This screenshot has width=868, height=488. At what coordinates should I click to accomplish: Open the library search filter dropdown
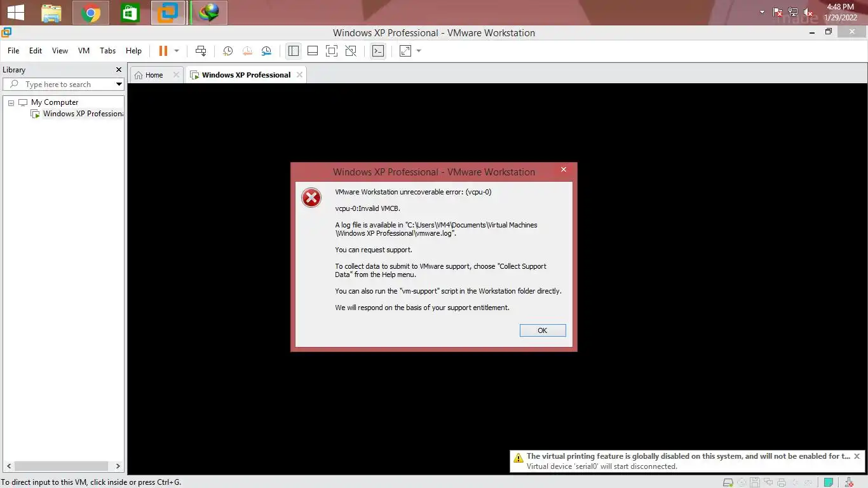pyautogui.click(x=119, y=85)
